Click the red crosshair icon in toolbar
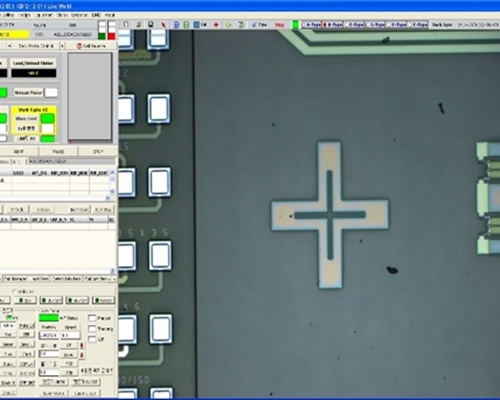 (216, 24)
